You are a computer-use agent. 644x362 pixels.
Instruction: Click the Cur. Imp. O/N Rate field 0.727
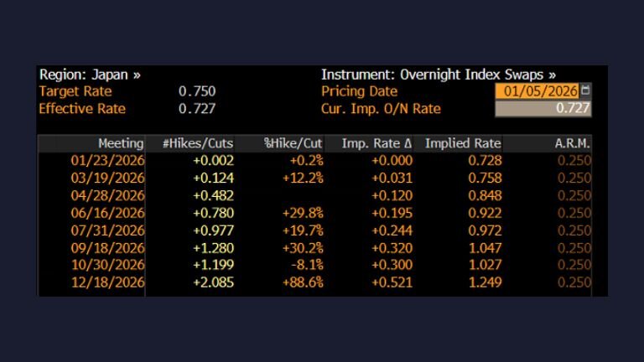[543, 108]
